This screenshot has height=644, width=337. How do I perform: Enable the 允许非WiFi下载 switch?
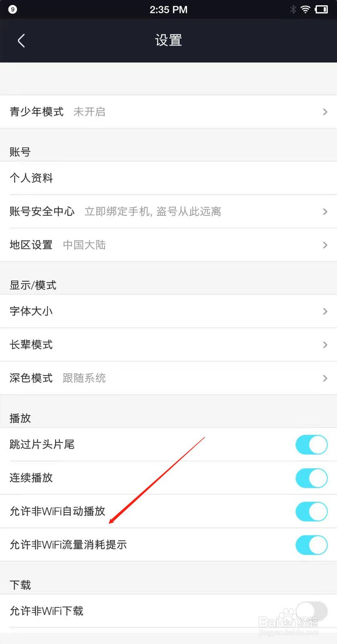(x=312, y=611)
